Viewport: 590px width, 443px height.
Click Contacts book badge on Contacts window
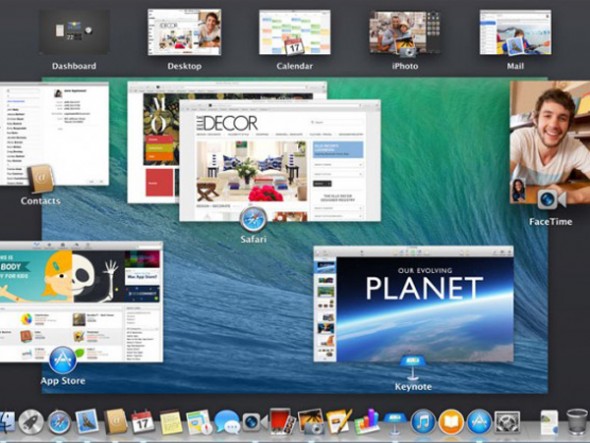[x=41, y=179]
